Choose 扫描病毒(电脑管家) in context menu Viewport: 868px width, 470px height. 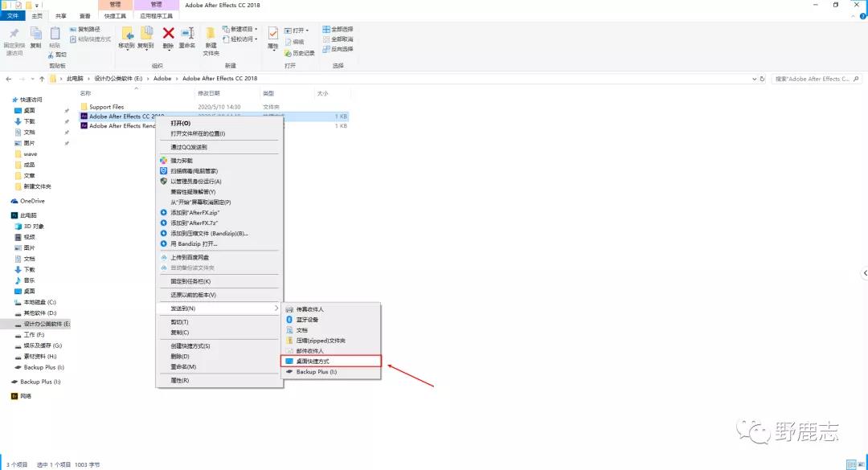[x=194, y=171]
